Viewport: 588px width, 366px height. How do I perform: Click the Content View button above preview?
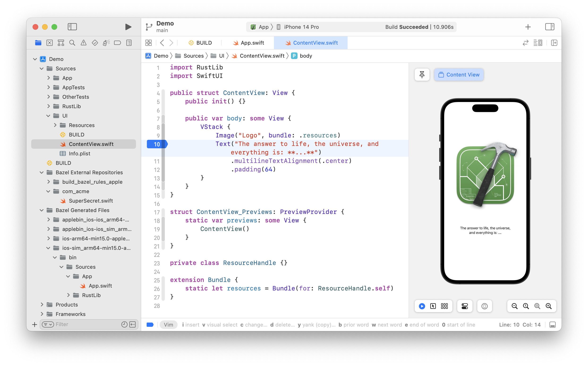[x=459, y=75]
